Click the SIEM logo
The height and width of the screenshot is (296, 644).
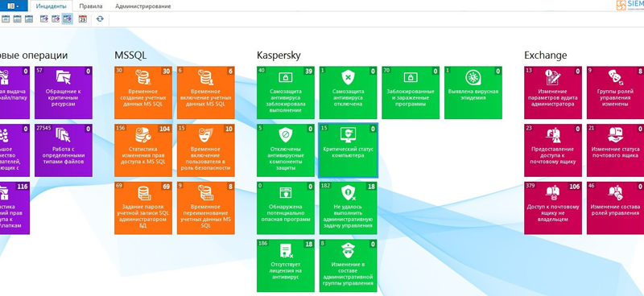point(630,6)
